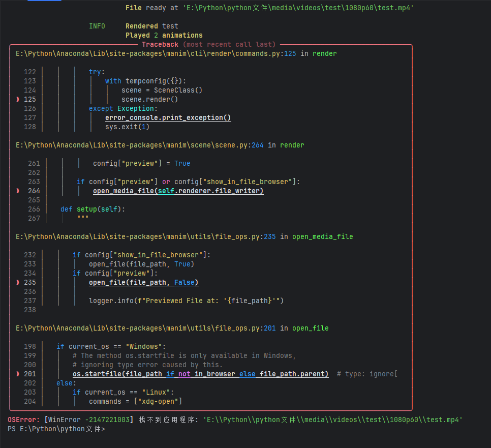Click 'Played 2 animations' log message
Viewport: 491px width, 448px height.
coord(164,36)
